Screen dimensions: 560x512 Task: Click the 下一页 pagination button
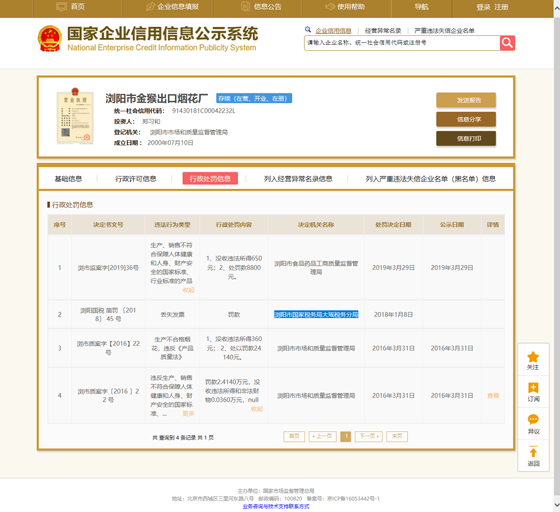[369, 436]
